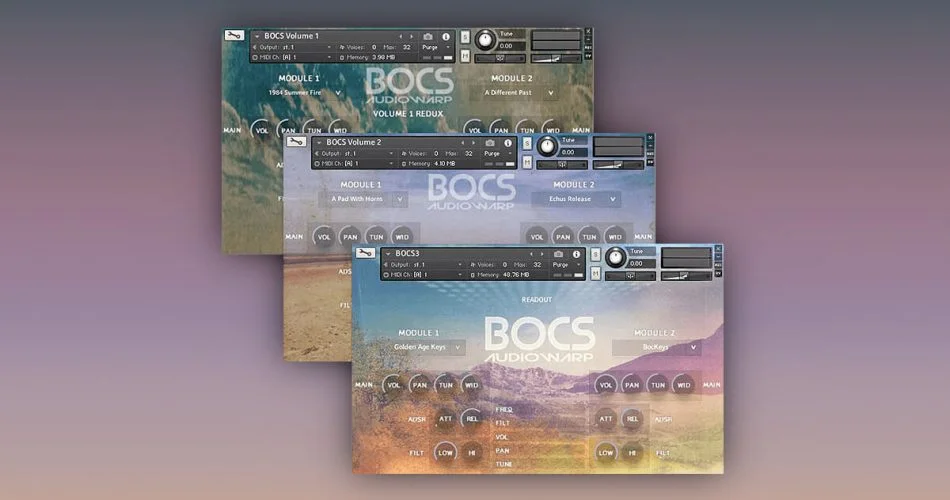Collapse BOCS Volume 1 via name arrow
Image resolution: width=950 pixels, height=500 pixels.
coord(257,36)
